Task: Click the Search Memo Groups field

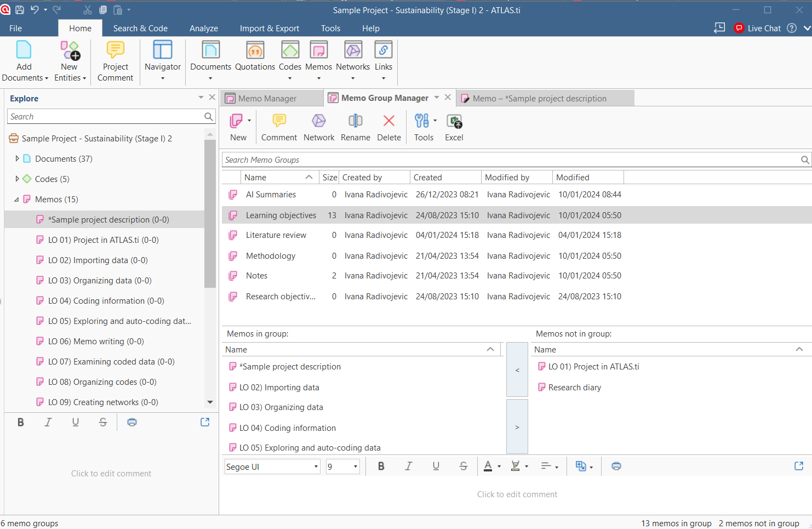Action: click(510, 160)
